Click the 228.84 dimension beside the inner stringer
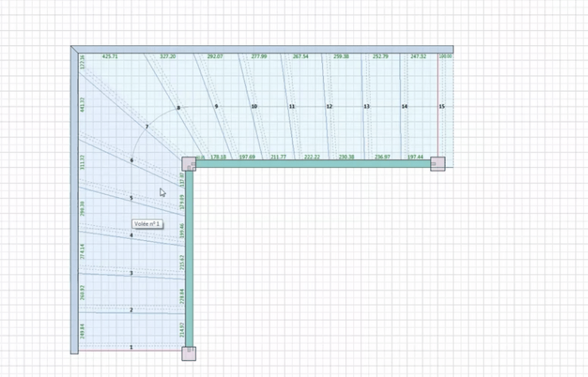The height and width of the screenshot is (377, 588). click(x=182, y=296)
